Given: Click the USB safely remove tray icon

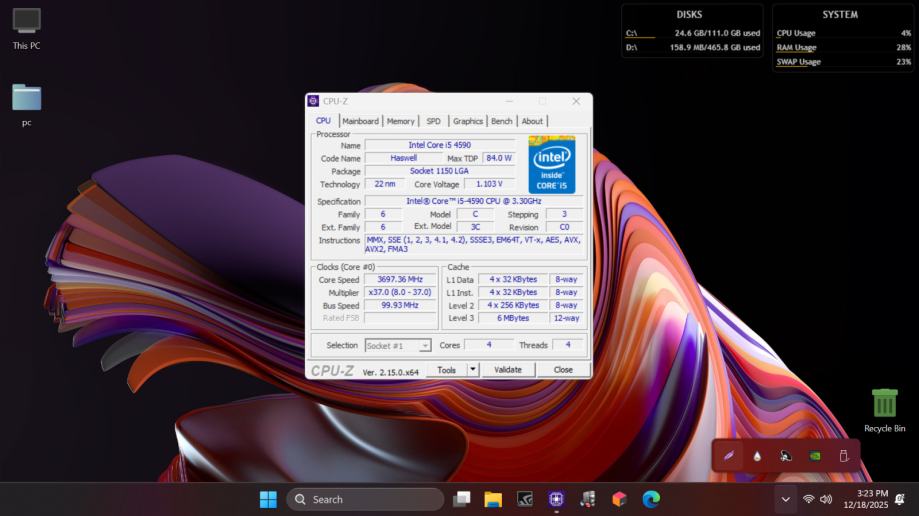Looking at the screenshot, I should point(843,456).
